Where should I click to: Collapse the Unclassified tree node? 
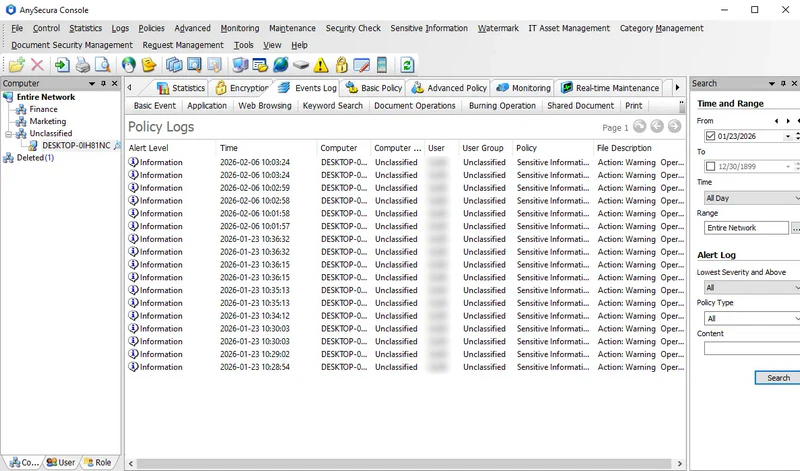[x=9, y=134]
